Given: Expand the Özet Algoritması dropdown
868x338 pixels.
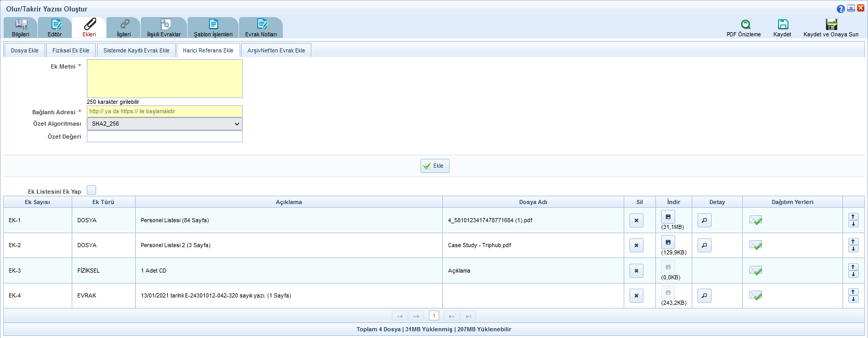Looking at the screenshot, I should 164,124.
